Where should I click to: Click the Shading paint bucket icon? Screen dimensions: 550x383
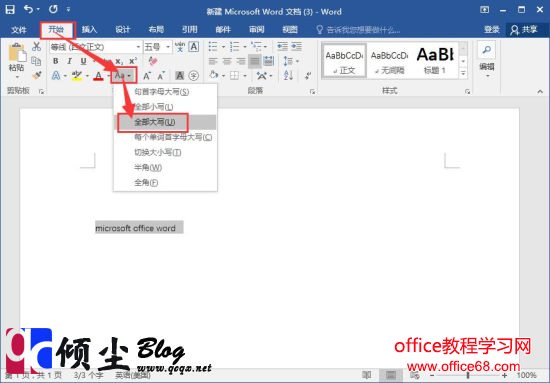click(213, 75)
